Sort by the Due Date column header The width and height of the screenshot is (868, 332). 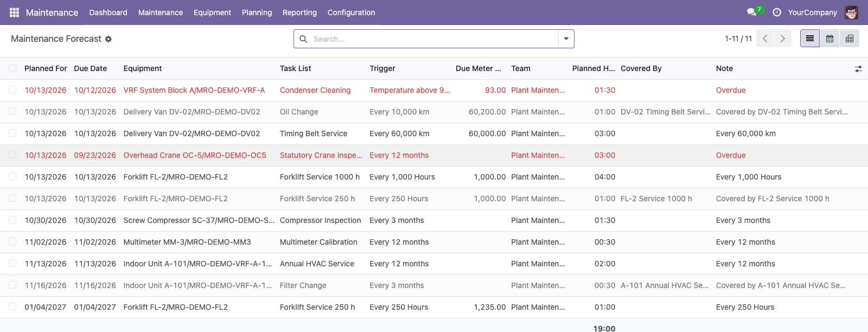[91, 68]
